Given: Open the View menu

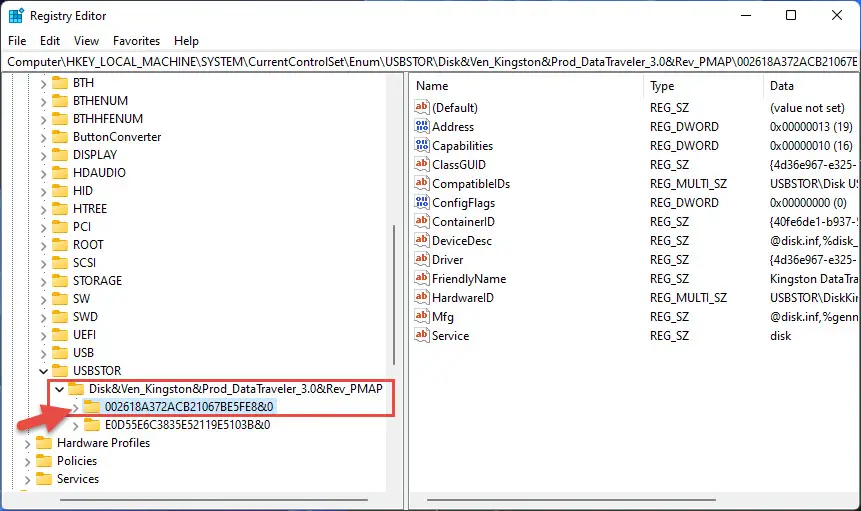Looking at the screenshot, I should 86,41.
